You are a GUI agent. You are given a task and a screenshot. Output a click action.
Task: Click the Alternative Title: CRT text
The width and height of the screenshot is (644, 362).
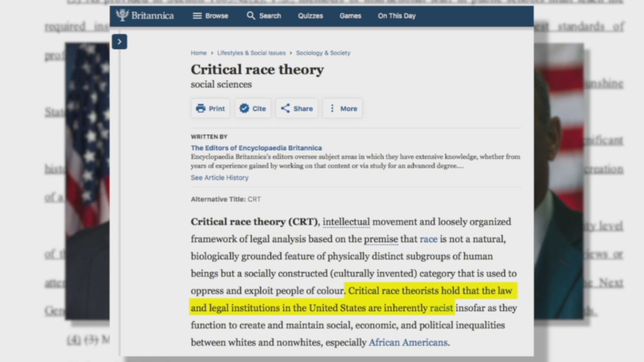click(x=226, y=199)
